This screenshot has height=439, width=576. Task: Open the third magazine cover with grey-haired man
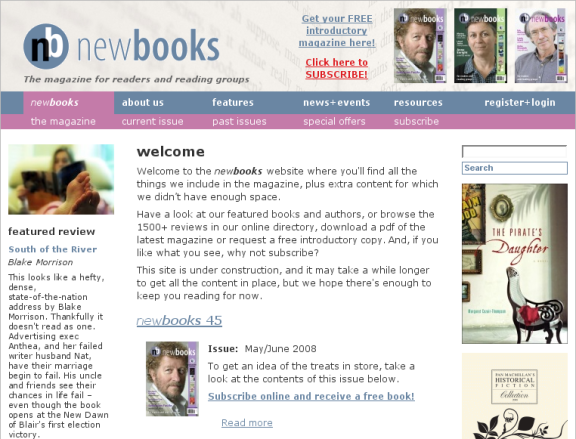(541, 46)
